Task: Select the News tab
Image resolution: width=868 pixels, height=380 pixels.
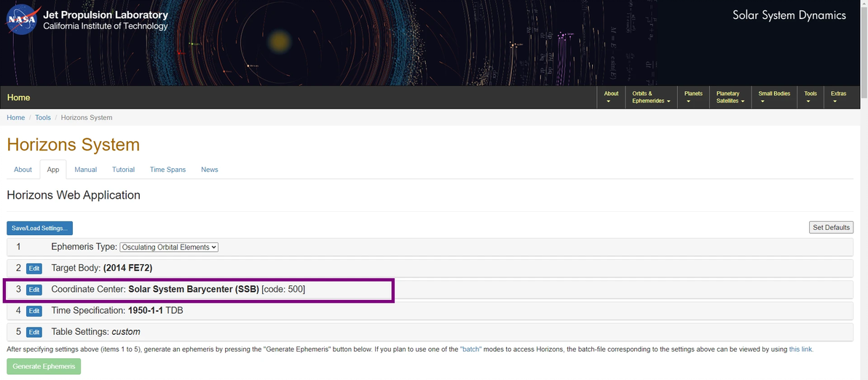Action: click(210, 170)
